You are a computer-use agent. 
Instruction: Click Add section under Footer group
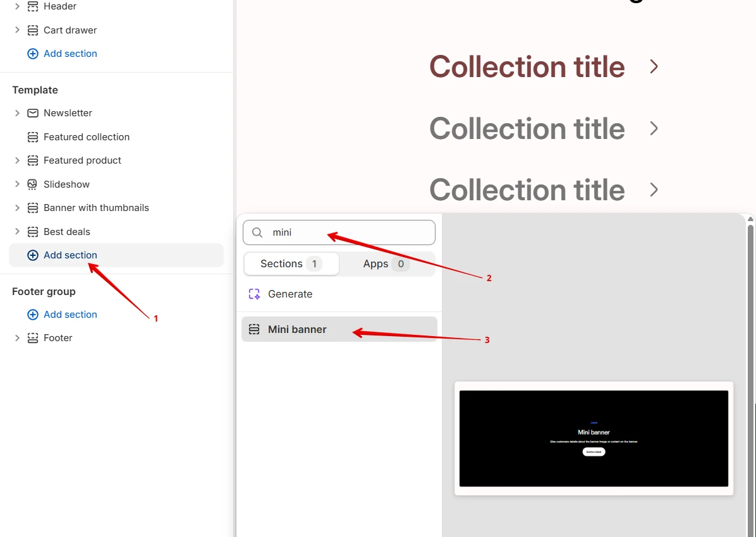(62, 314)
